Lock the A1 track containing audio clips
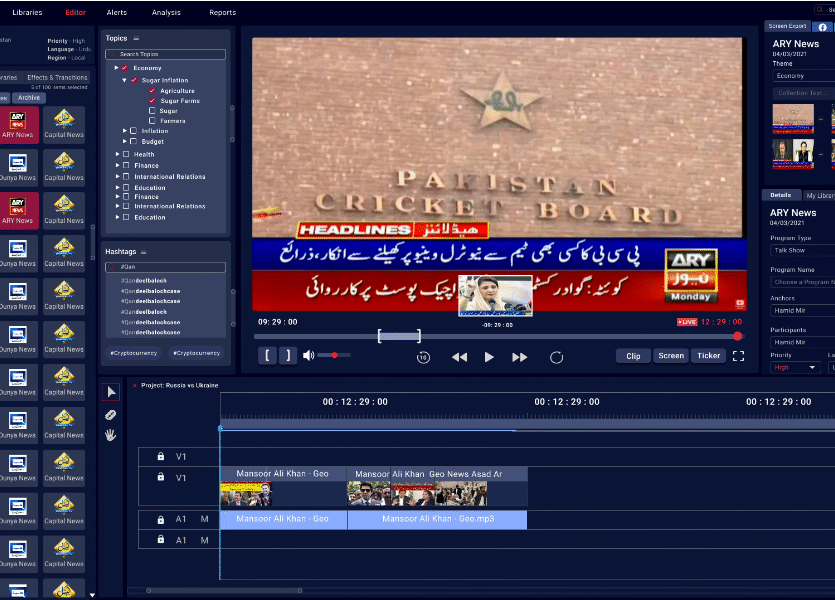 (161, 520)
